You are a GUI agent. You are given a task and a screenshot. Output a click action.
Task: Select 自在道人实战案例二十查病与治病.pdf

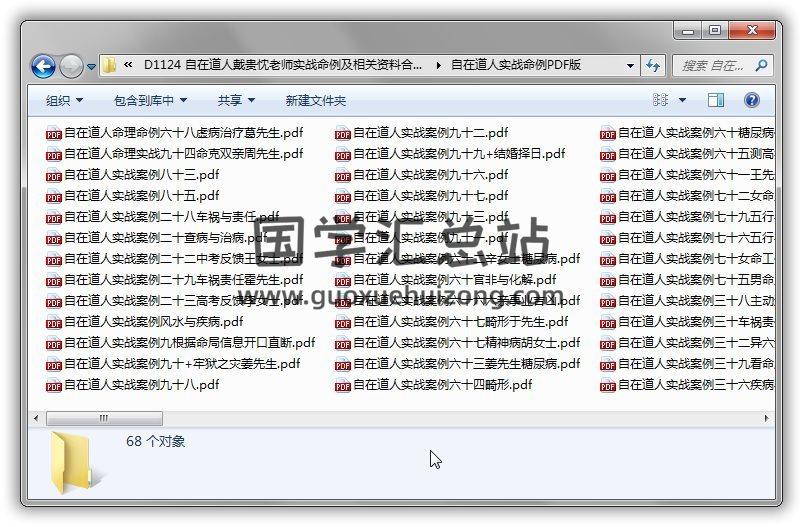[x=157, y=238]
